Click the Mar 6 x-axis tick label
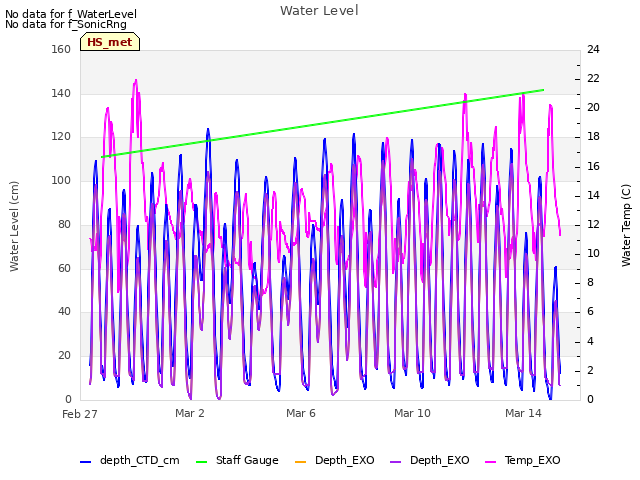640x480 pixels. pos(301,413)
